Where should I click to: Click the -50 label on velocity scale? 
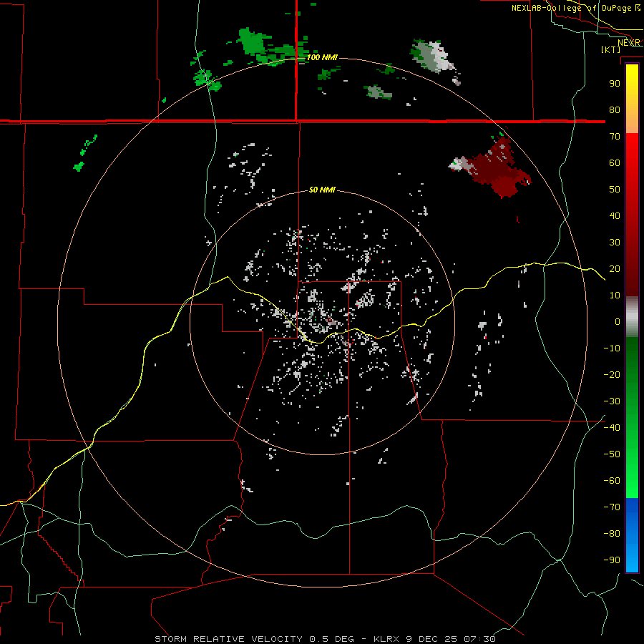click(612, 454)
